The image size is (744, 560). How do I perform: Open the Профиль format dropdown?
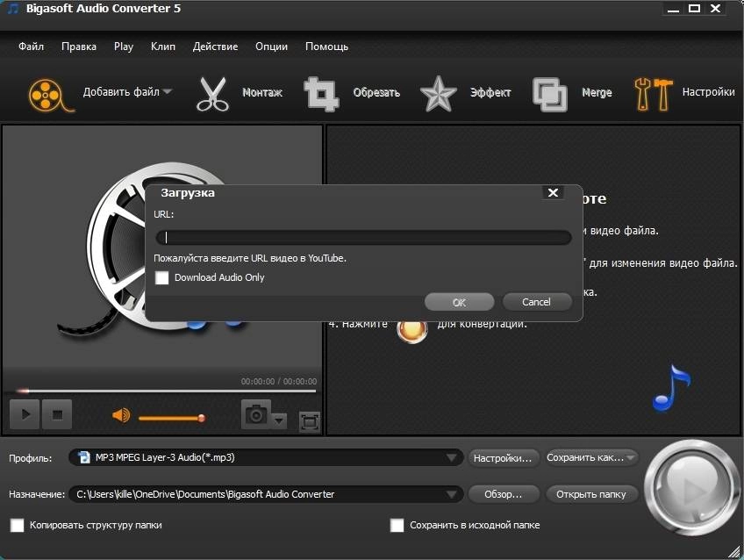point(451,458)
